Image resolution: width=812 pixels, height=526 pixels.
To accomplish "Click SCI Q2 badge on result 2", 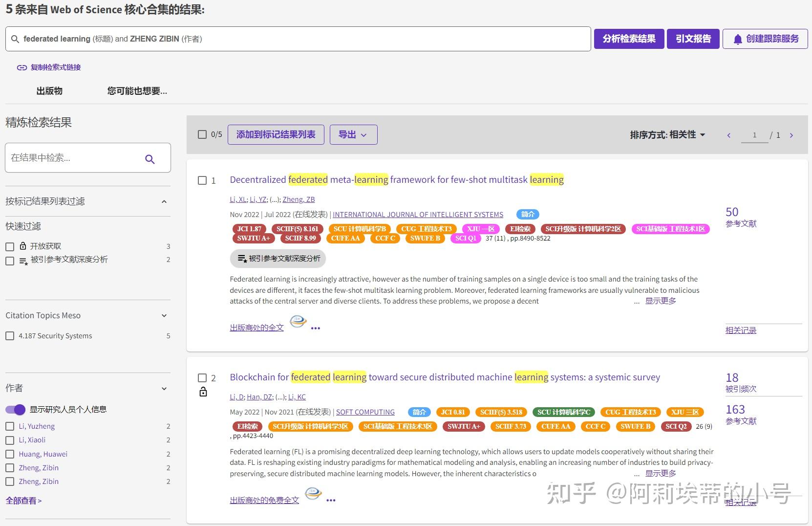I will (x=676, y=426).
